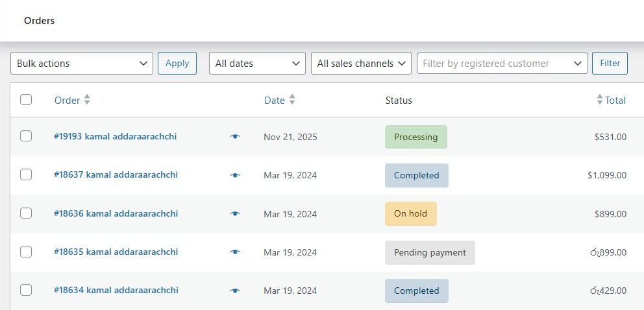644x310 pixels.
Task: Click the Filter button
Action: [x=610, y=63]
